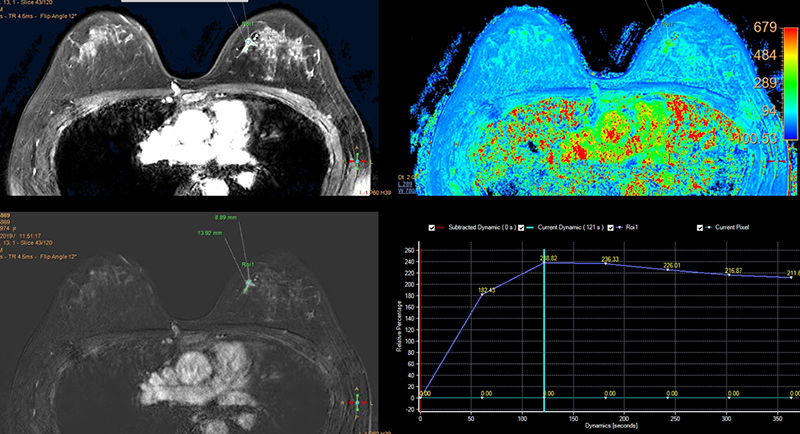Click the orientation axes icon in bottom-left image
Screen dimensions: 800x434
click(359, 401)
